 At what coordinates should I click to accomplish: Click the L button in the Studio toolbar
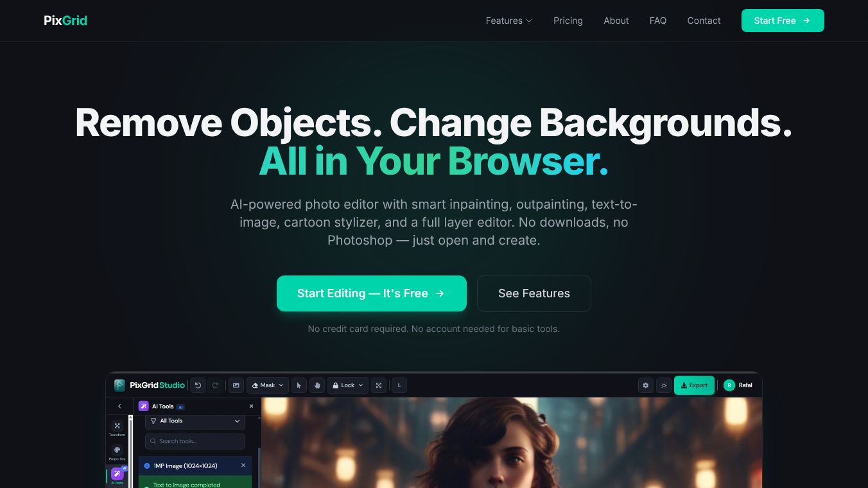click(399, 385)
